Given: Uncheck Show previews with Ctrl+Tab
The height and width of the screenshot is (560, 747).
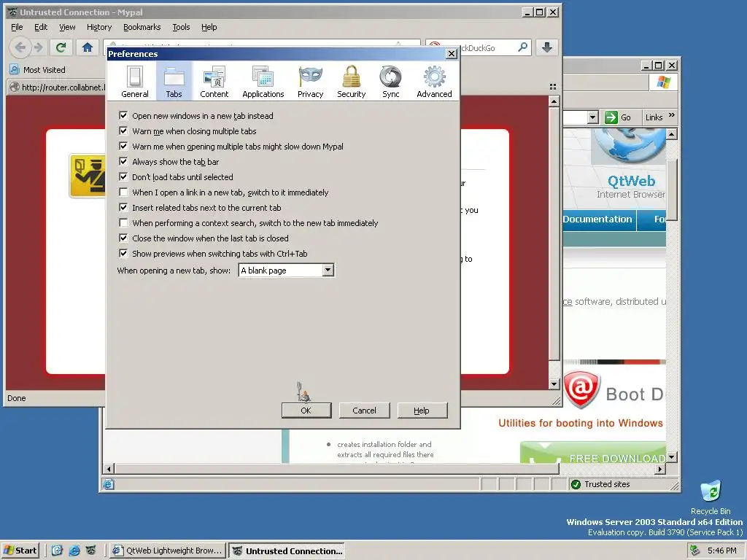Looking at the screenshot, I should tap(123, 253).
